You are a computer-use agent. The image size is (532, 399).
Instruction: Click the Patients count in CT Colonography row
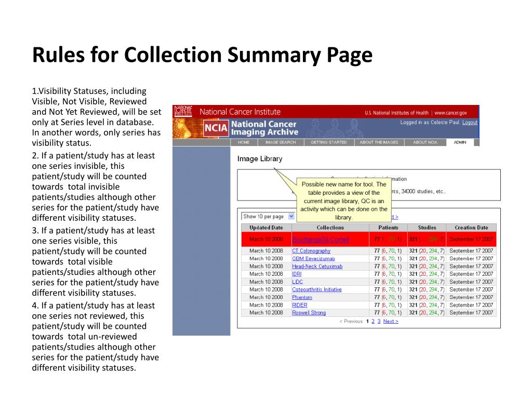click(x=388, y=251)
